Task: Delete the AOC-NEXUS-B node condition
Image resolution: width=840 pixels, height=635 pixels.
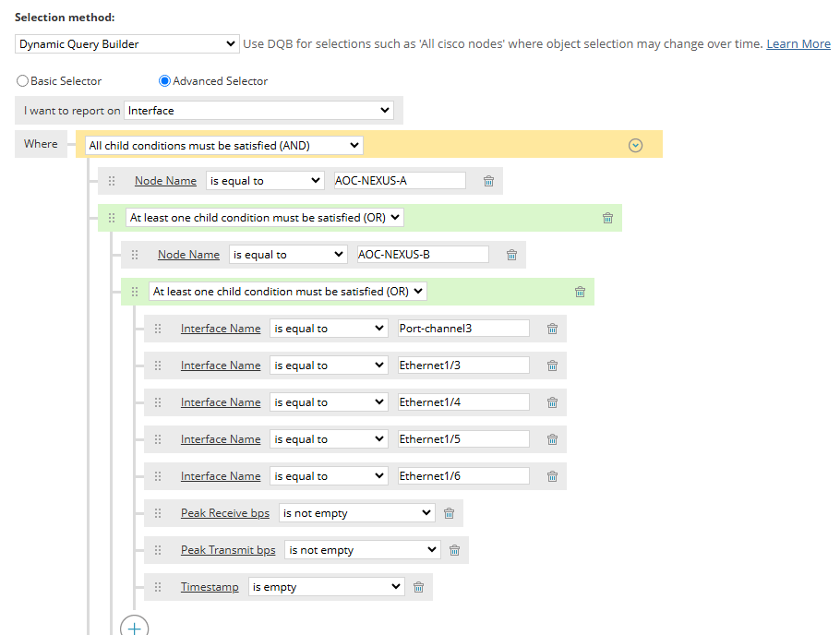Action: pyautogui.click(x=511, y=255)
